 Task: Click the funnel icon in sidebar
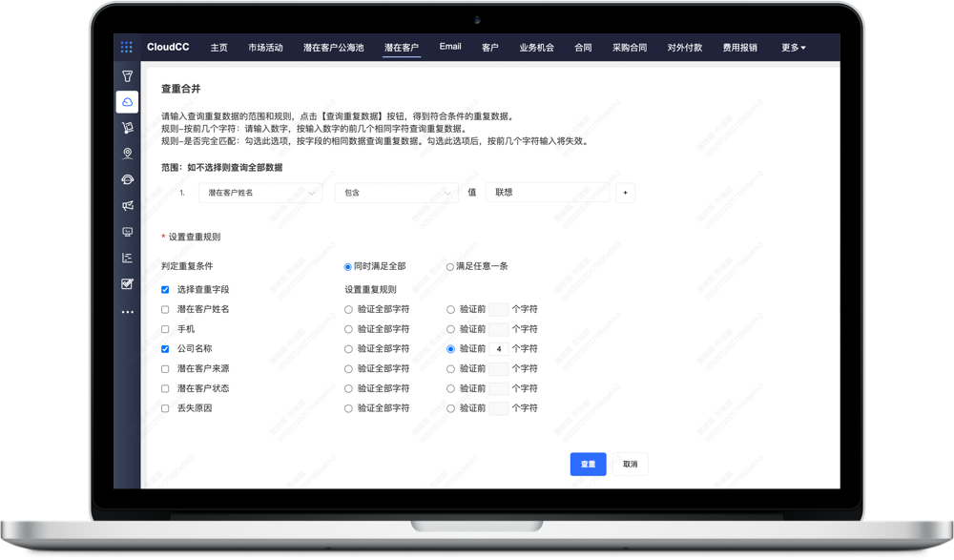pos(127,75)
